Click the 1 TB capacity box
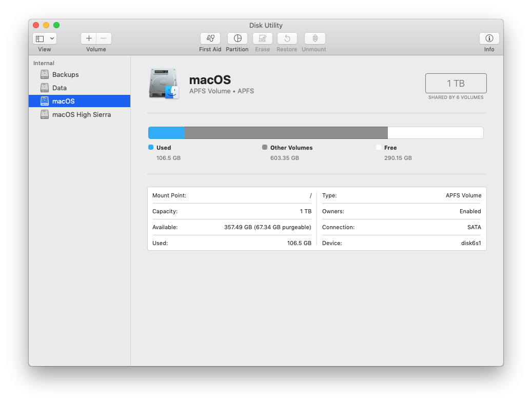Image resolution: width=532 pixels, height=404 pixels. 456,83
